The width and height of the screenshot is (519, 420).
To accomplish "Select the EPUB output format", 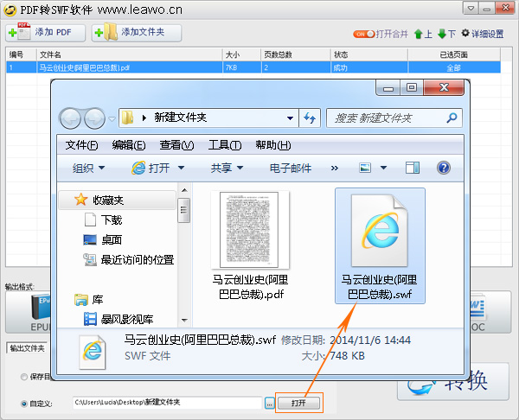I will tap(29, 313).
